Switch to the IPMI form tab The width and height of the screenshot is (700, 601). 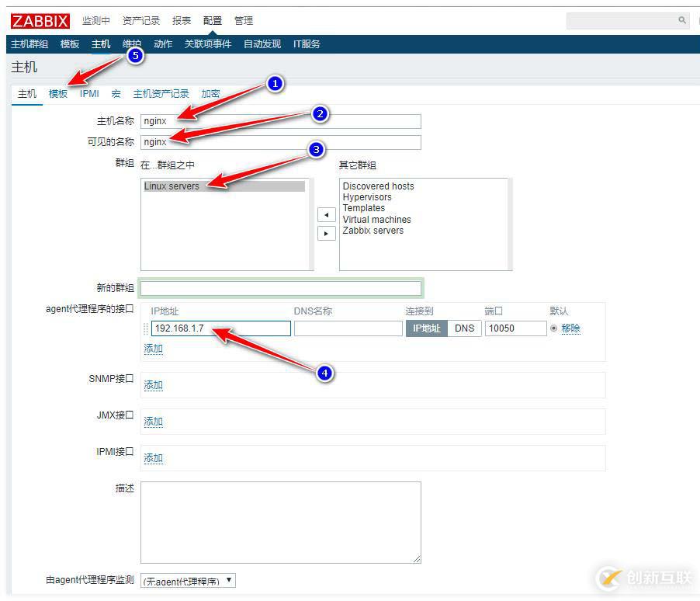pos(89,94)
